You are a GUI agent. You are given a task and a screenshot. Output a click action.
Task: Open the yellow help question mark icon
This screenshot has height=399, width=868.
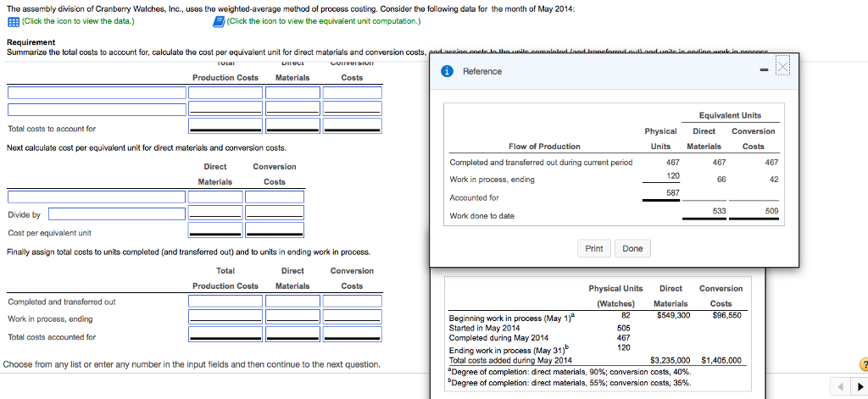point(862,364)
